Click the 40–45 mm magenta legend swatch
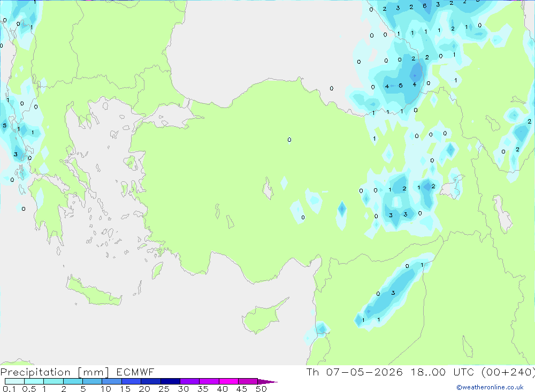 (228, 381)
